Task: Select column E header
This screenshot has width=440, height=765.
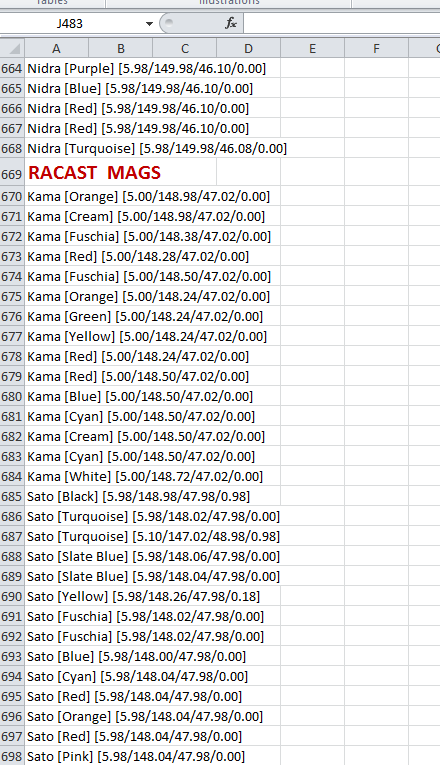Action: [x=312, y=48]
